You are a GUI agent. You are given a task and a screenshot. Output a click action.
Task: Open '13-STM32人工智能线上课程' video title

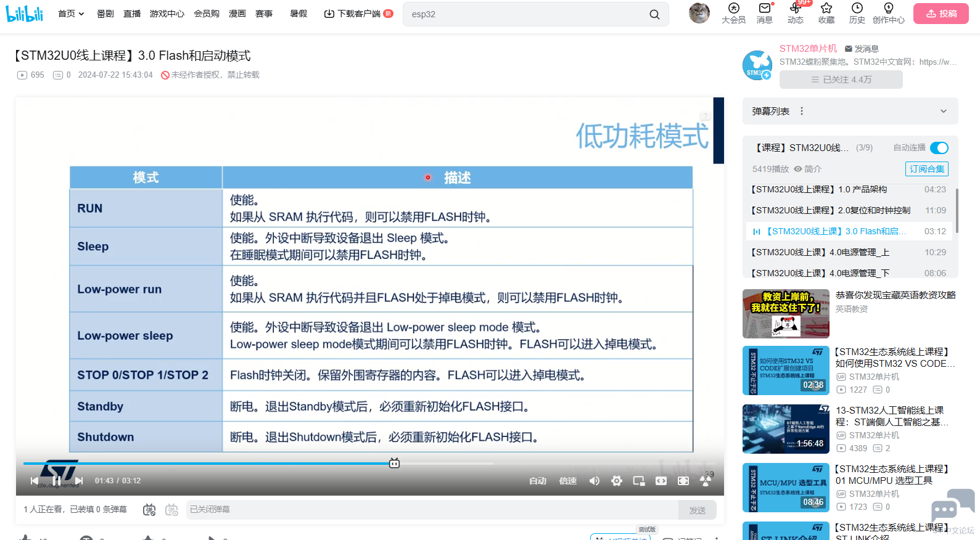(x=892, y=416)
